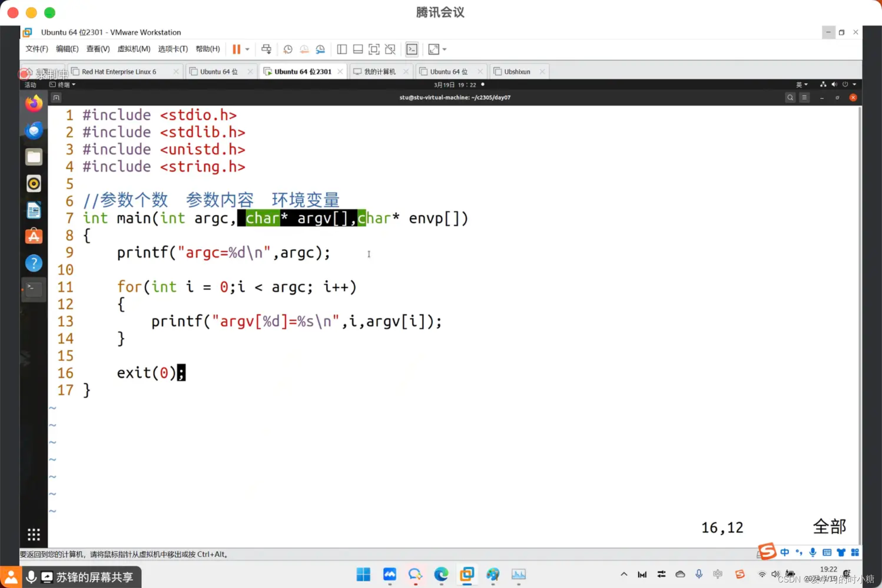This screenshot has height=588, width=882.
Task: Open LibreOffice Writer from the dock
Action: click(x=34, y=210)
